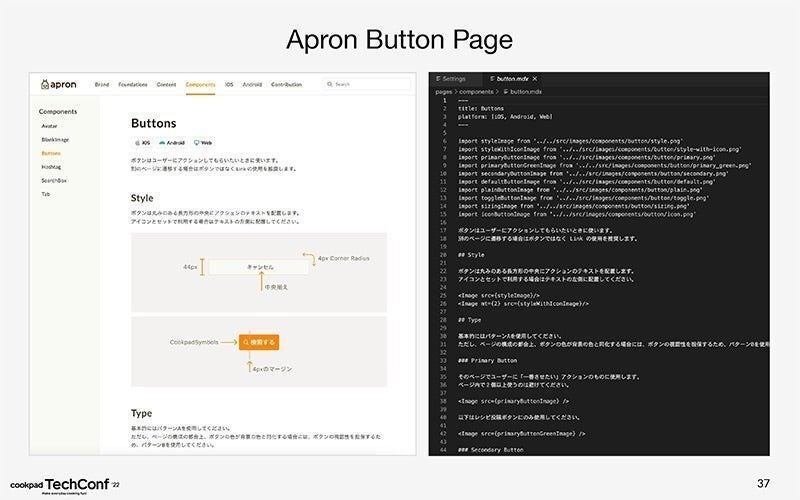
Task: Click the orange search button illustration
Action: pyautogui.click(x=259, y=342)
